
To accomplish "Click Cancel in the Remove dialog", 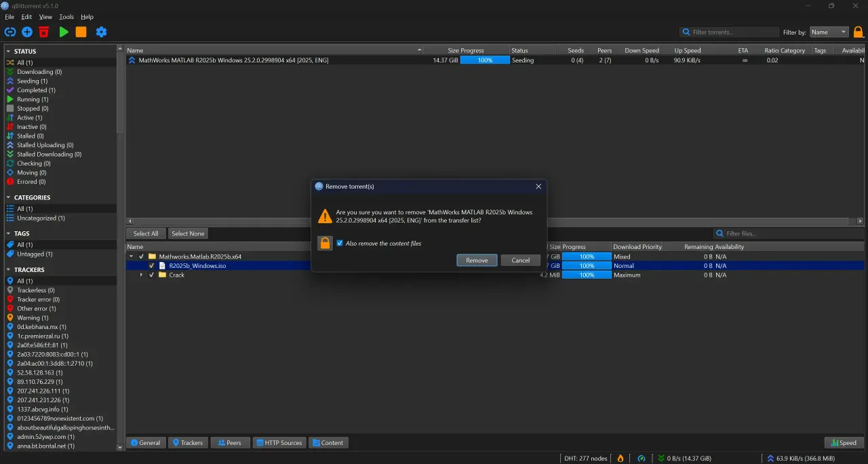I will coord(521,260).
